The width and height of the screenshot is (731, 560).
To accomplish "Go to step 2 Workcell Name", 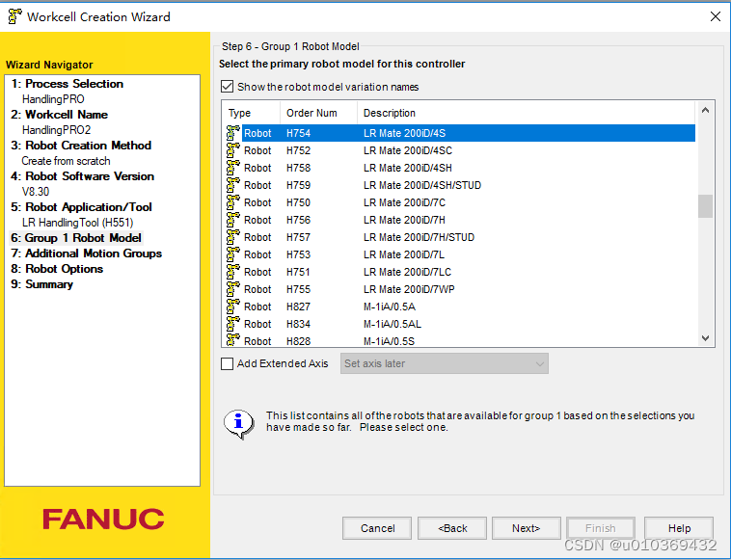I will pyautogui.click(x=59, y=115).
